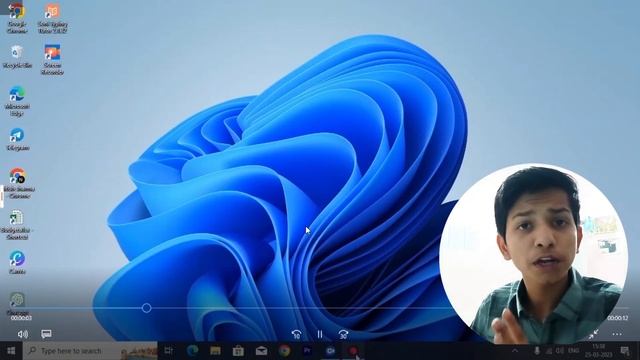The height and width of the screenshot is (360, 640).
Task: Open the Recycle Bin desktop icon
Action: (17, 57)
